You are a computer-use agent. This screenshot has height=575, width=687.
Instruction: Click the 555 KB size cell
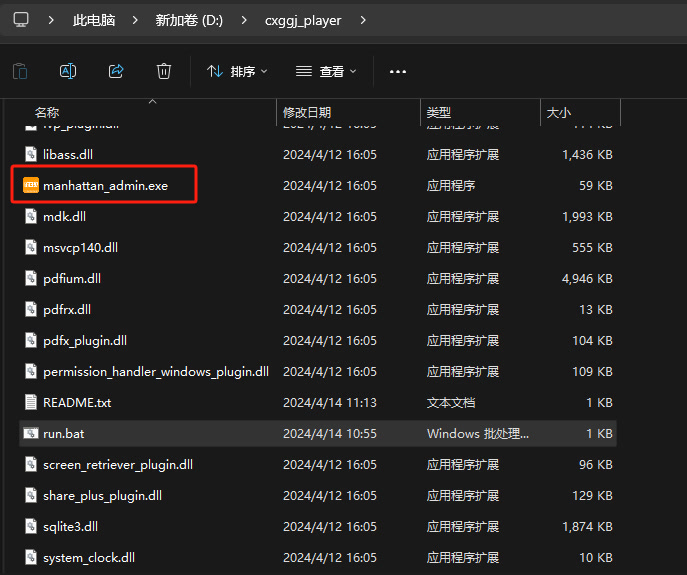coord(592,248)
